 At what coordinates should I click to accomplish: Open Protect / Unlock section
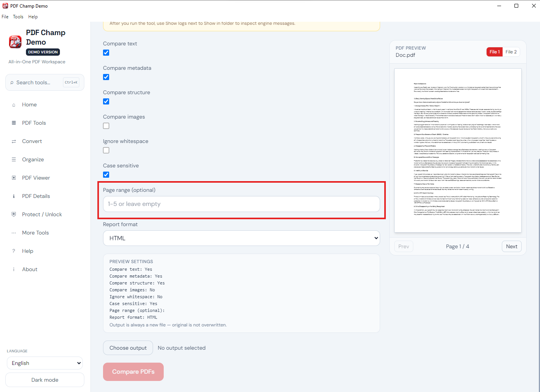(x=42, y=215)
